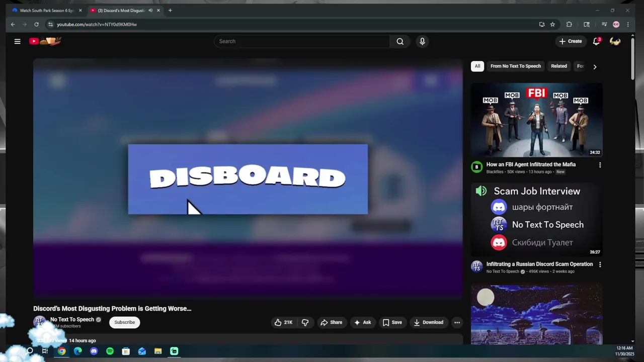
Task: Close the South Park tab
Action: tap(80, 10)
